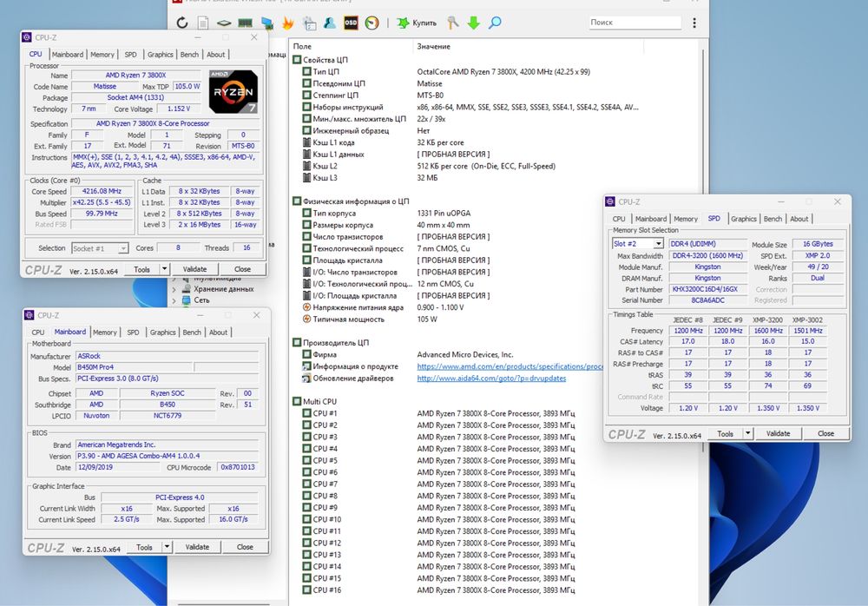This screenshot has height=606, width=868.
Task: Click the lightning icon beside Типичная мощность
Action: tap(306, 319)
